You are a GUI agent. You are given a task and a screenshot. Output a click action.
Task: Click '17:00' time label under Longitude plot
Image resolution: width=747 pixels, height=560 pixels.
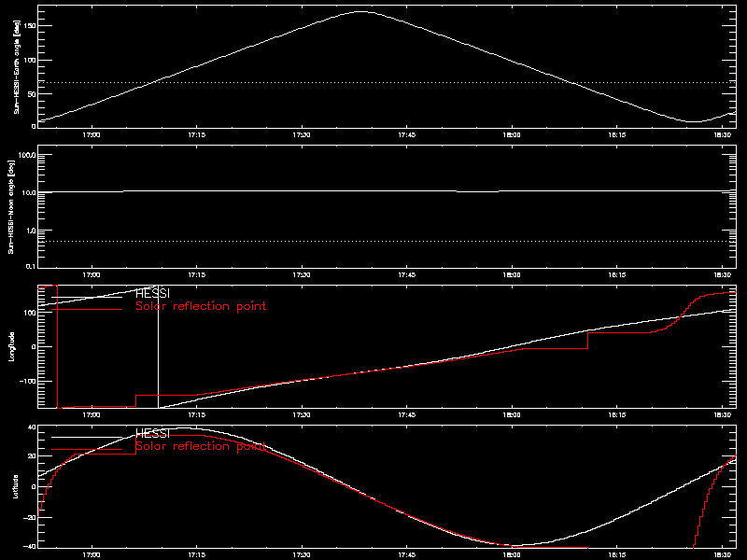click(91, 414)
